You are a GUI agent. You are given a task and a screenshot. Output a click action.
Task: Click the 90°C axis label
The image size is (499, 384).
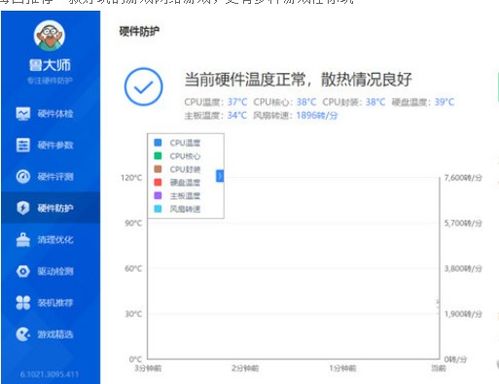pos(133,223)
